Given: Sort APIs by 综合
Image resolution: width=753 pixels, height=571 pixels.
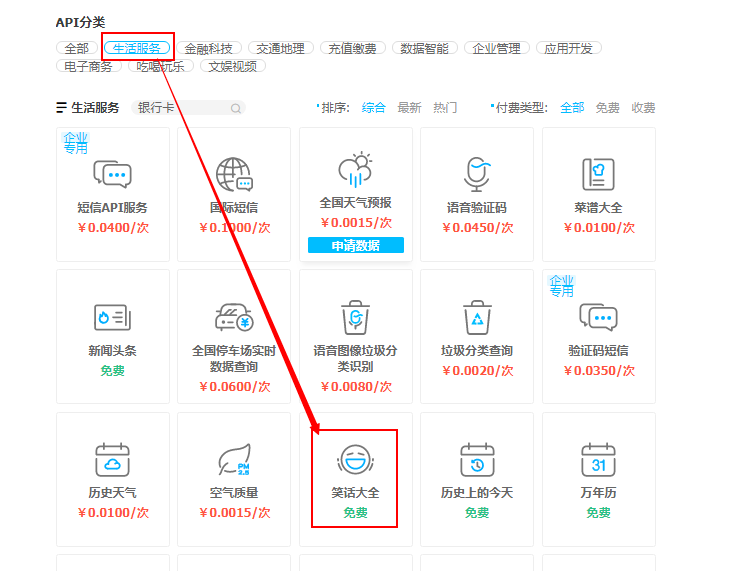Looking at the screenshot, I should pos(374,108).
